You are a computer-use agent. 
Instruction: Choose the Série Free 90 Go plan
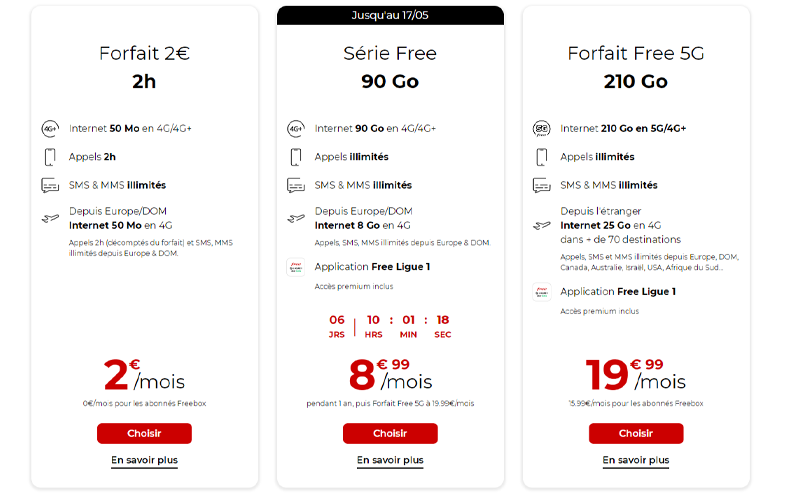point(390,433)
